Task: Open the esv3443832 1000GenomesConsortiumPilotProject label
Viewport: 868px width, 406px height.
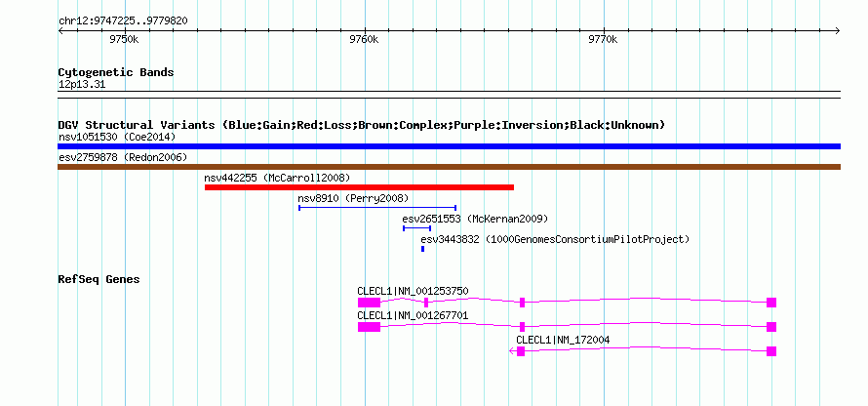Action: [x=555, y=239]
